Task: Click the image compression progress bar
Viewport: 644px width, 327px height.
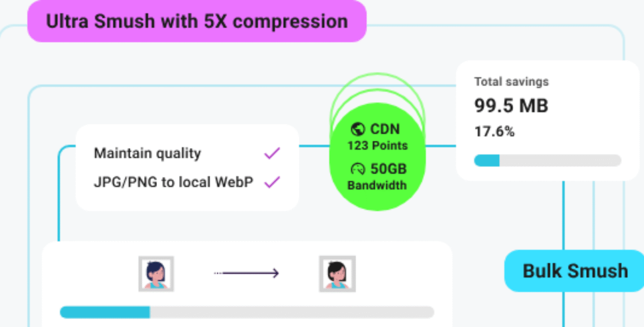Action: (247, 312)
